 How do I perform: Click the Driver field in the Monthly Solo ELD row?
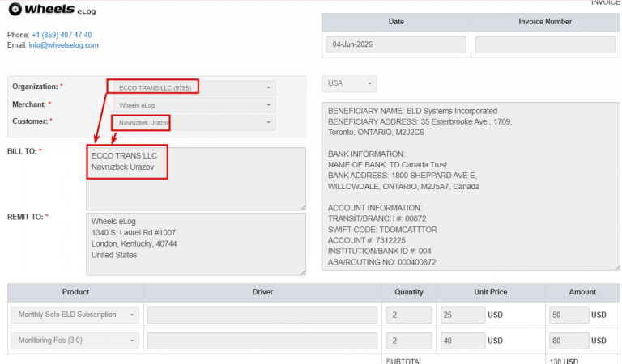[262, 315]
